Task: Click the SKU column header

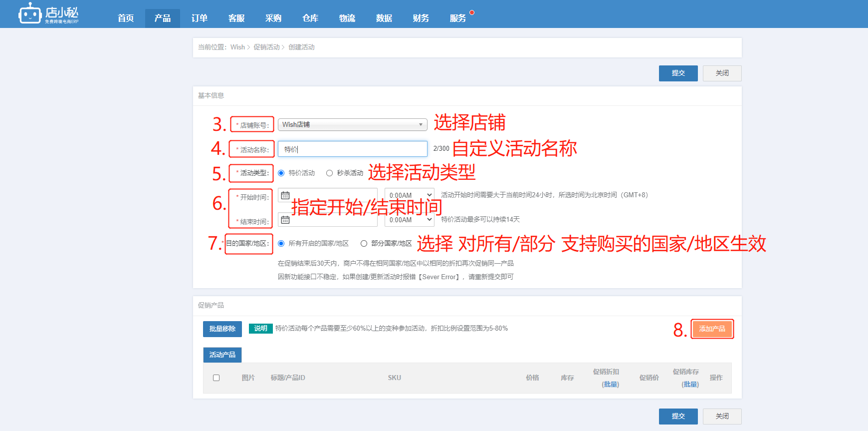Action: click(395, 378)
